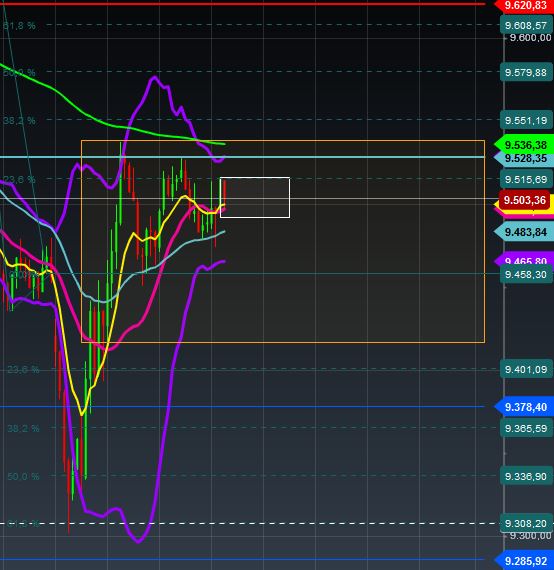This screenshot has width=554, height=570.
Task: Click the 9.308,20 price label
Action: (x=526, y=523)
